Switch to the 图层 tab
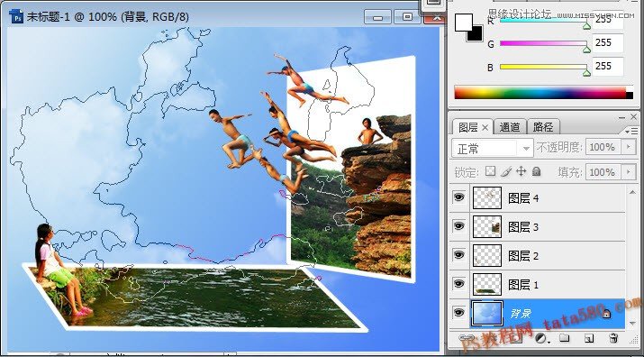This screenshot has width=644, height=357. (468, 127)
